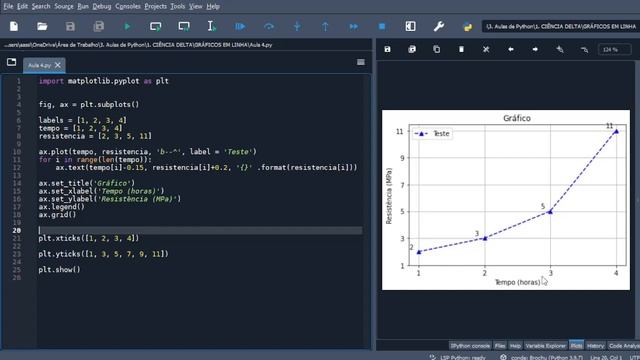Screen dimensions: 640x360
Task: Maximize current pane icon
Action: coord(410,27)
